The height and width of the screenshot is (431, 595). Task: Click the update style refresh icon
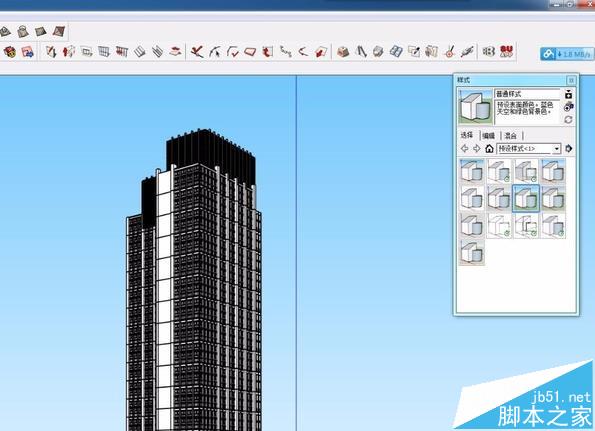click(x=568, y=120)
